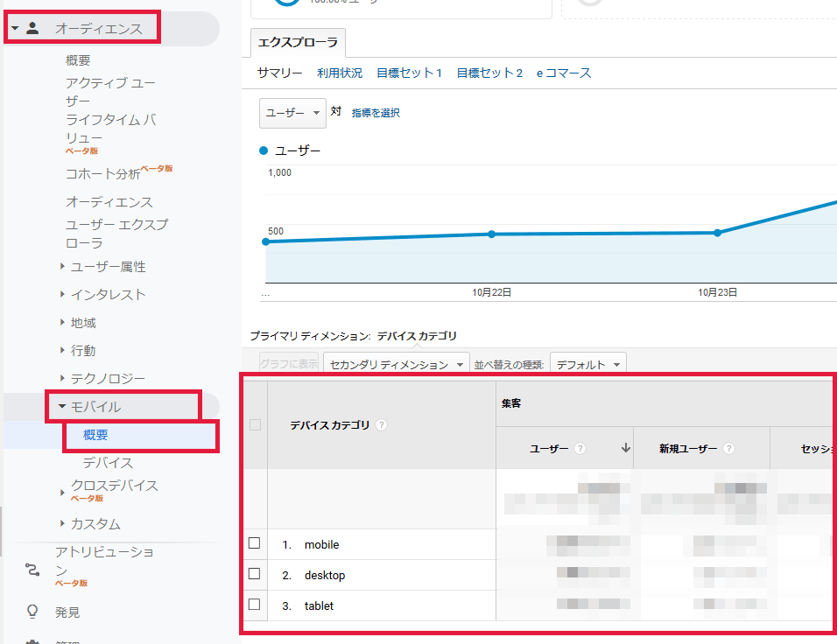Image resolution: width=837 pixels, height=644 pixels.
Task: Select 概要 under モバイル
Action: [95, 435]
